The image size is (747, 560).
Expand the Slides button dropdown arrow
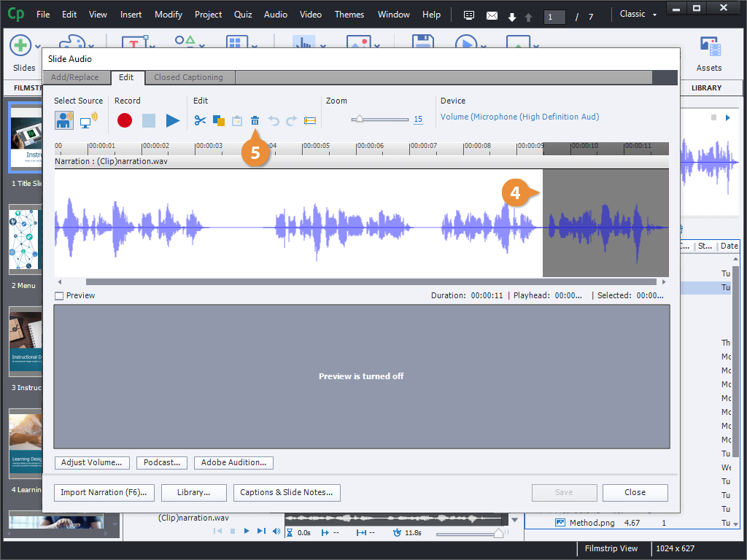(38, 47)
